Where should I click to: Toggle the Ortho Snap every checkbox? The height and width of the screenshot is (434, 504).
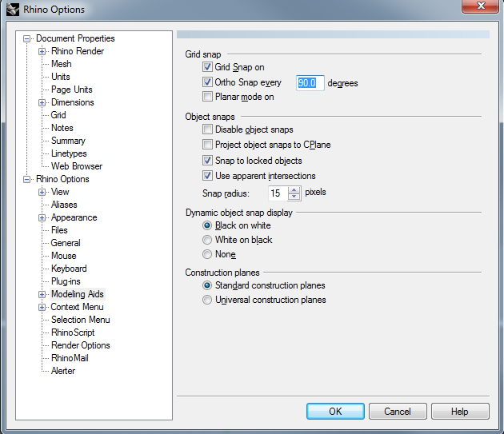click(x=207, y=82)
